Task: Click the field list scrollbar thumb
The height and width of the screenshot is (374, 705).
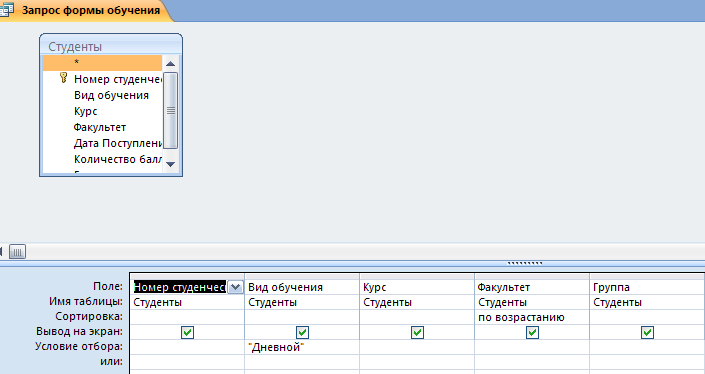Action: (170, 110)
